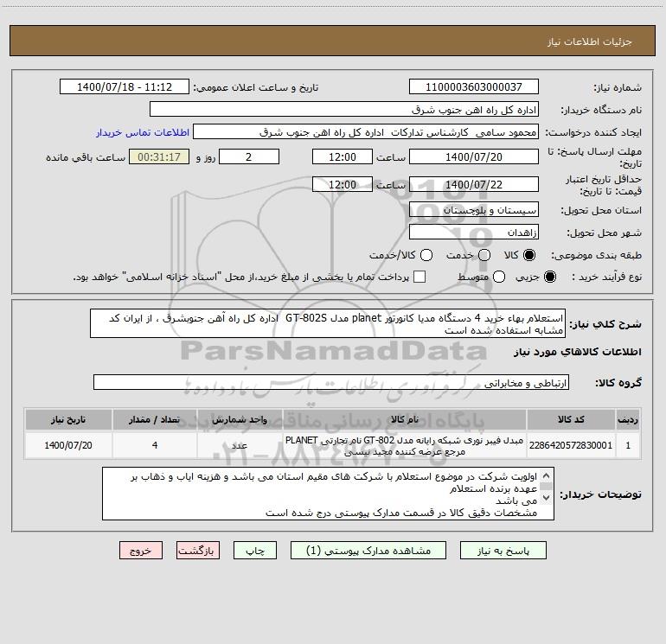Click the general need description text box

click(x=328, y=323)
